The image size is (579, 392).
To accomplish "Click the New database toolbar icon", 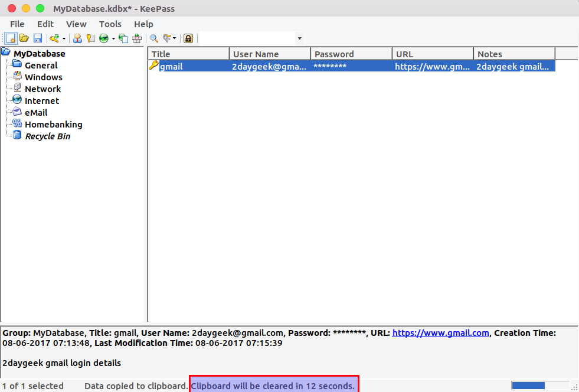I will tap(11, 38).
